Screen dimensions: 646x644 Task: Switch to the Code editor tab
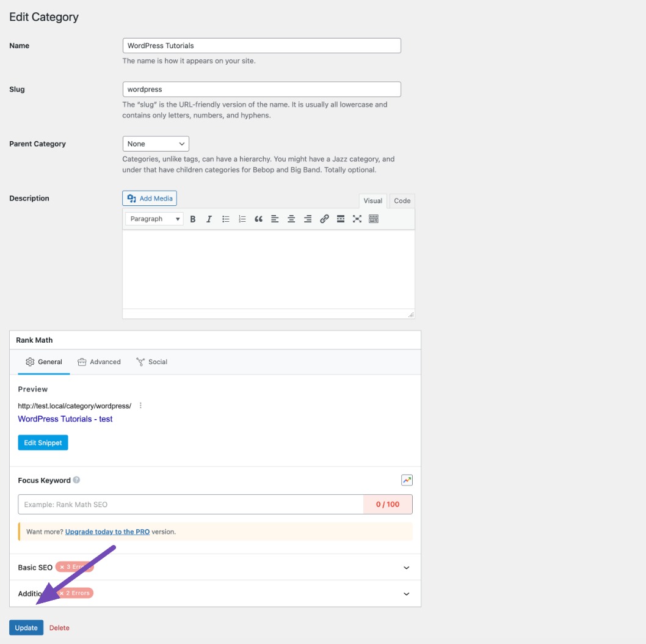click(402, 201)
